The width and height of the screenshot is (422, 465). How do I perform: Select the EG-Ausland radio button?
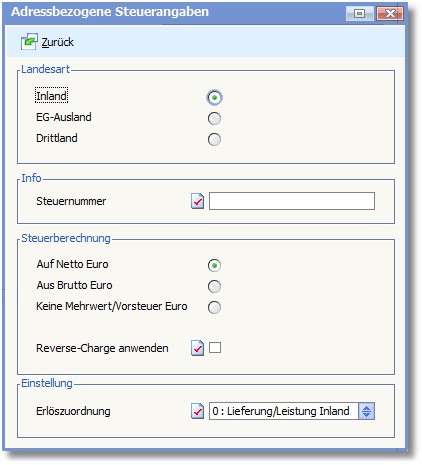pyautogui.click(x=214, y=118)
